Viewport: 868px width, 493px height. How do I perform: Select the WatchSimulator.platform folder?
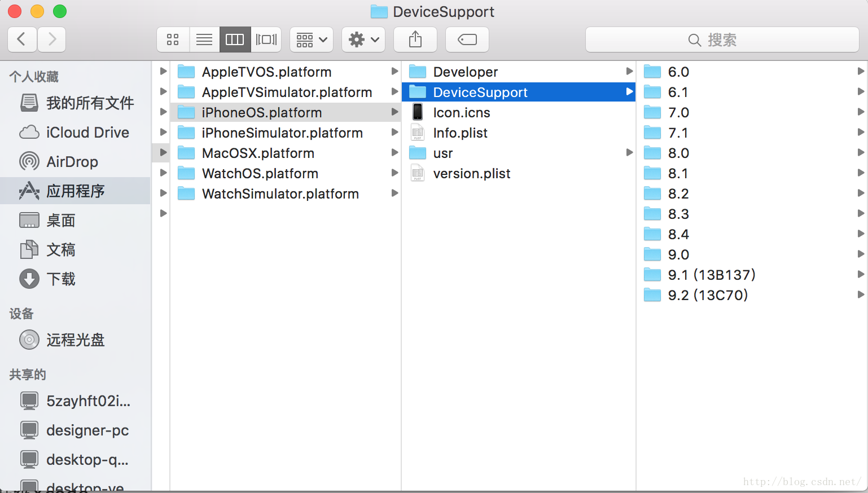[x=286, y=193]
